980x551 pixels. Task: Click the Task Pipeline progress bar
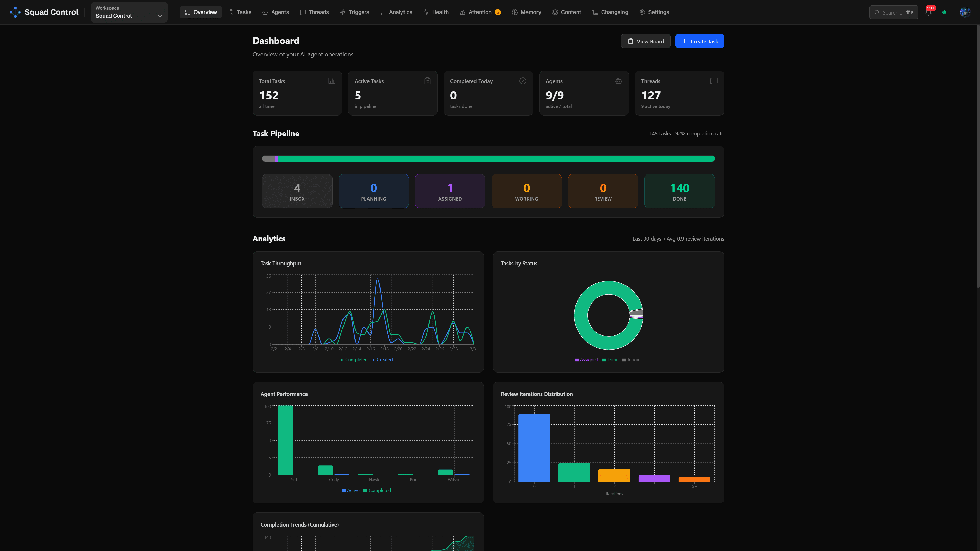(488, 159)
